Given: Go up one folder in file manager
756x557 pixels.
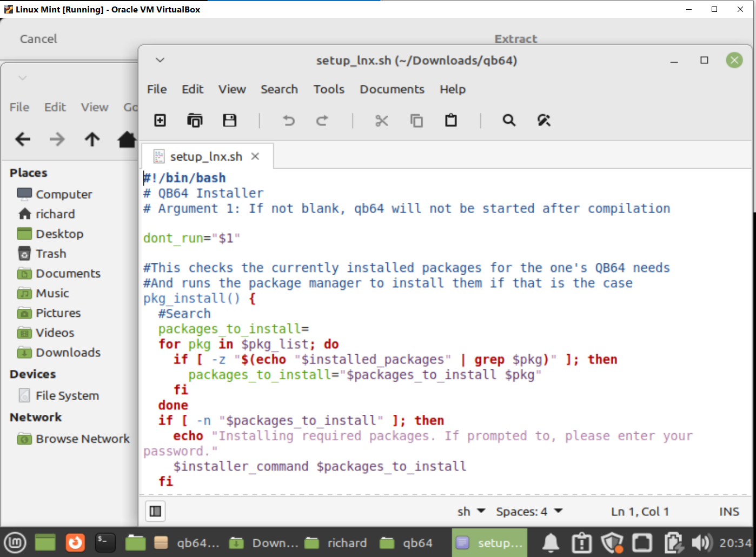Looking at the screenshot, I should click(92, 140).
